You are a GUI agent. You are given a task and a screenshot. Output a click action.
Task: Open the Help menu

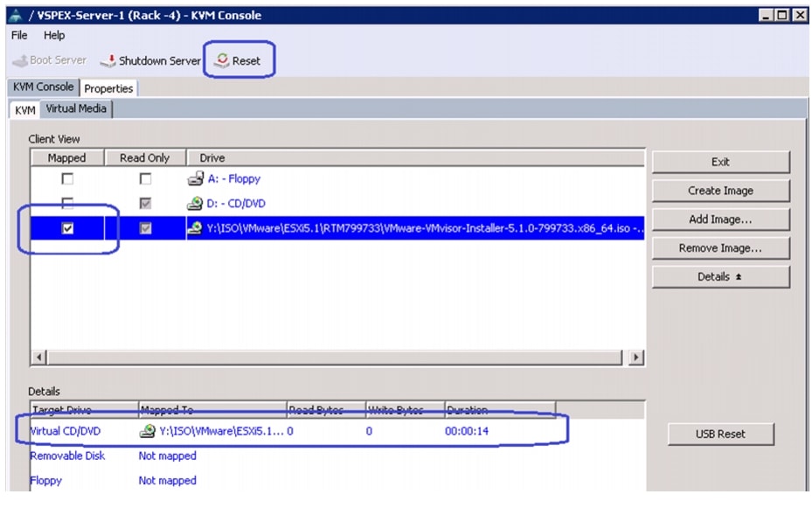point(54,35)
